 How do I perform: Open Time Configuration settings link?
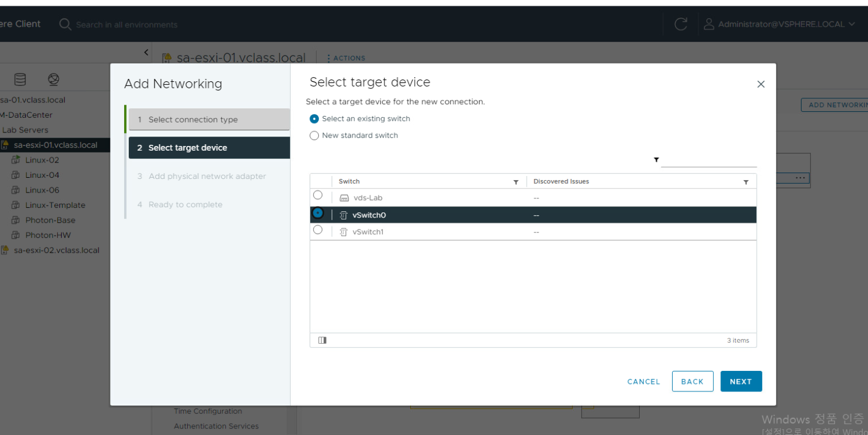(208, 411)
